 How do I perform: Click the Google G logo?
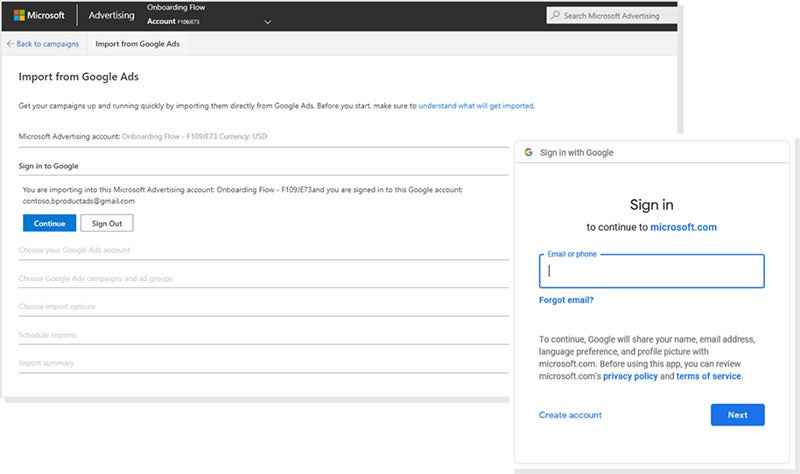pyautogui.click(x=529, y=152)
